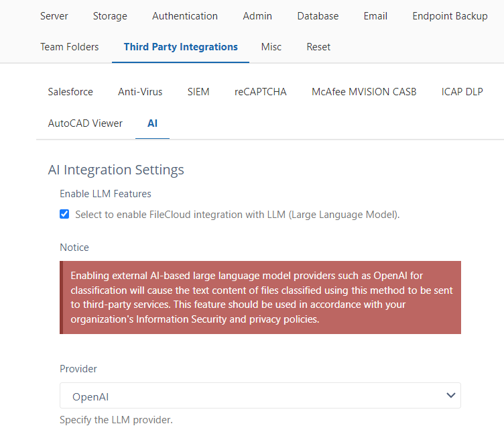
Task: Expand the Provider dropdown showing OpenAI
Action: (260, 396)
